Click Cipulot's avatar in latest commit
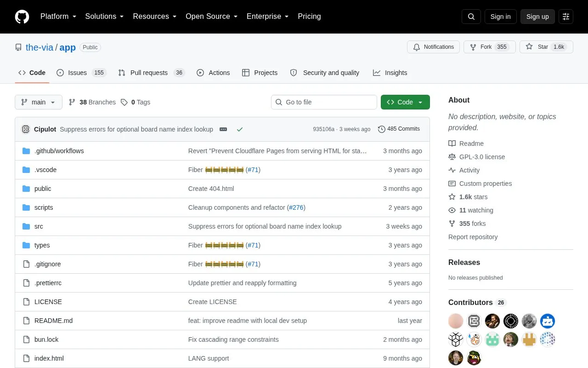 (x=26, y=129)
